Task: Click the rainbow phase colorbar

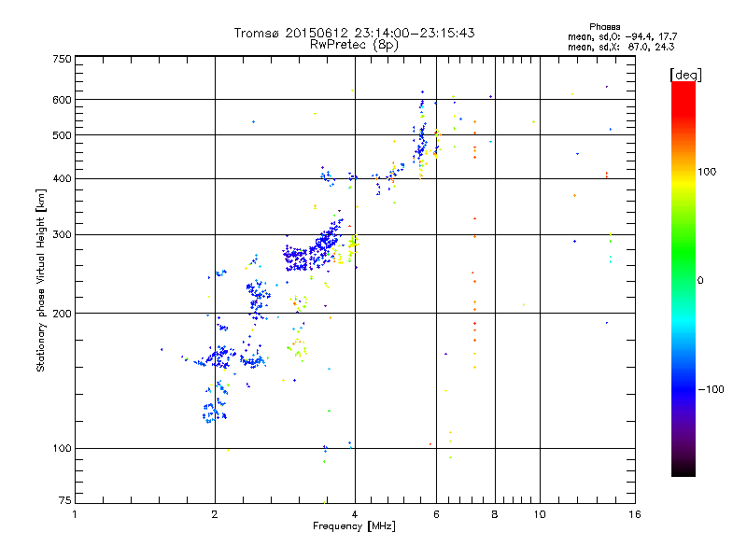Action: (x=684, y=278)
